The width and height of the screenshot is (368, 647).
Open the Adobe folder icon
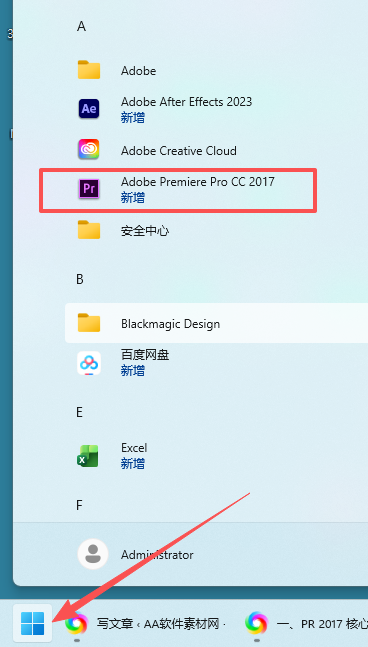pyautogui.click(x=89, y=70)
